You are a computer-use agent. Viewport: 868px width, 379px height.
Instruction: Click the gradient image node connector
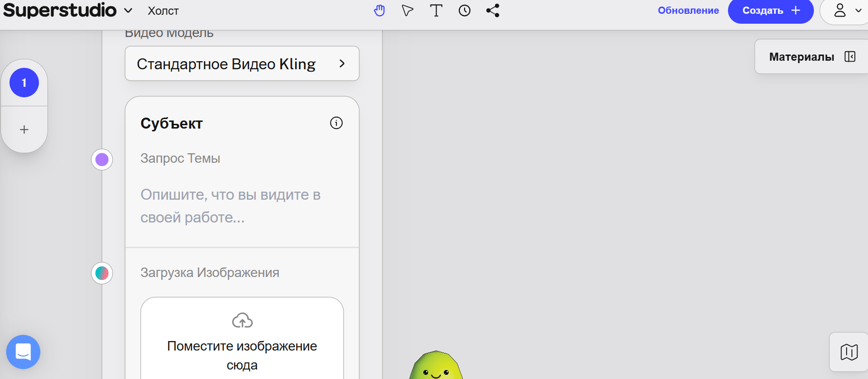tap(102, 273)
